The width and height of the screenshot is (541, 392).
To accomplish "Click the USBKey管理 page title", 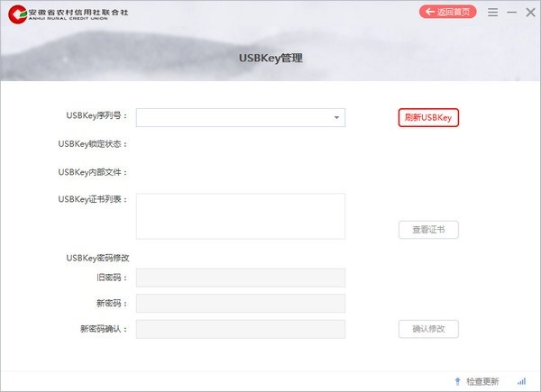I will pos(270,59).
